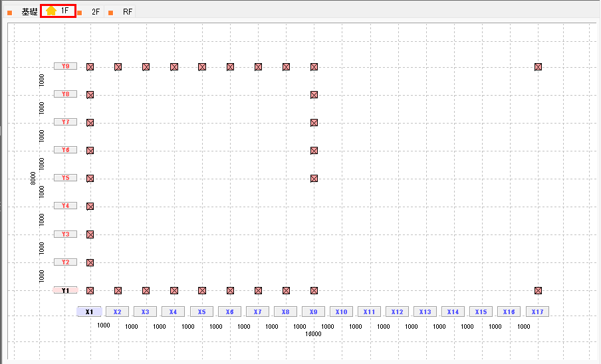Select the column marker at X9 and Y7
Image resolution: width=601 pixels, height=364 pixels.
click(314, 122)
